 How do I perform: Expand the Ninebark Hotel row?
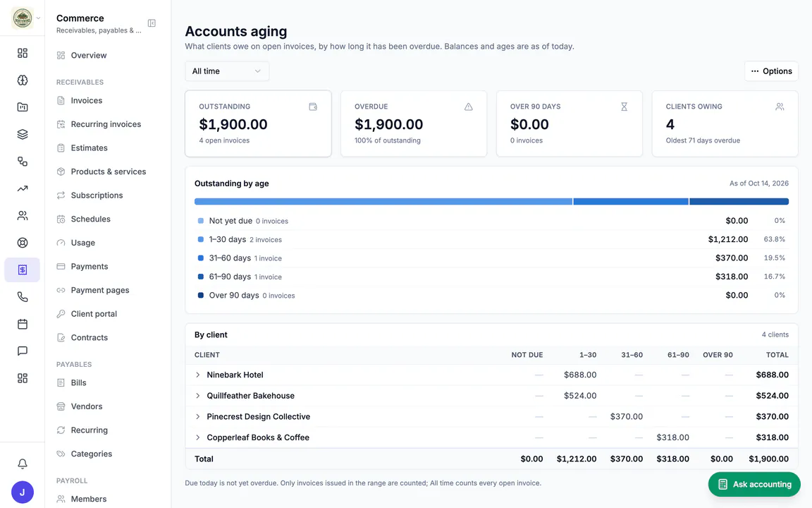(198, 375)
